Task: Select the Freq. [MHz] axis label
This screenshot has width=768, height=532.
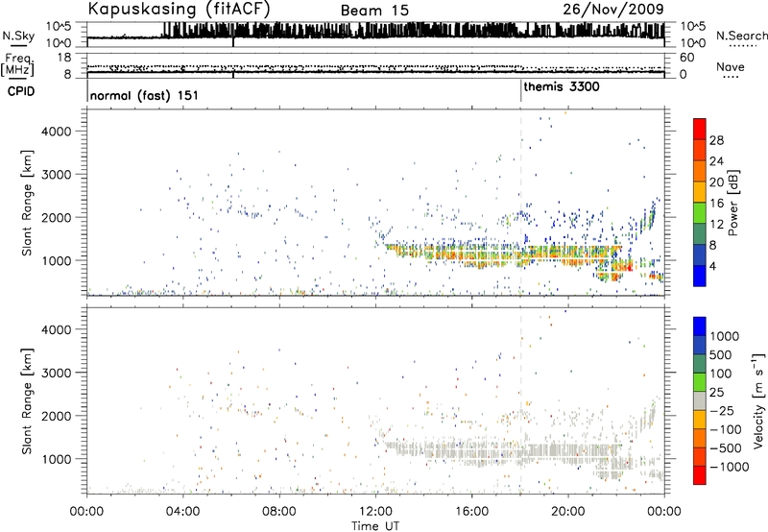Action: (x=19, y=65)
